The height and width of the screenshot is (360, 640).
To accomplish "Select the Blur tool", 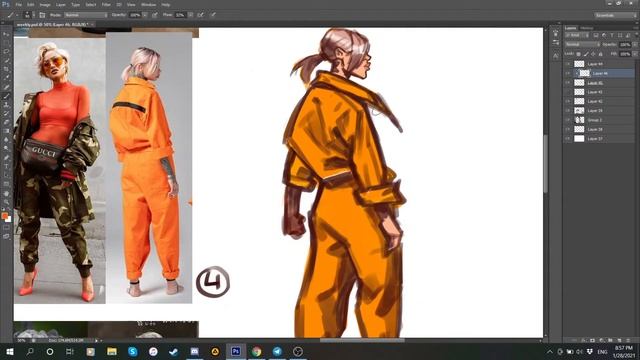I will [x=6, y=140].
